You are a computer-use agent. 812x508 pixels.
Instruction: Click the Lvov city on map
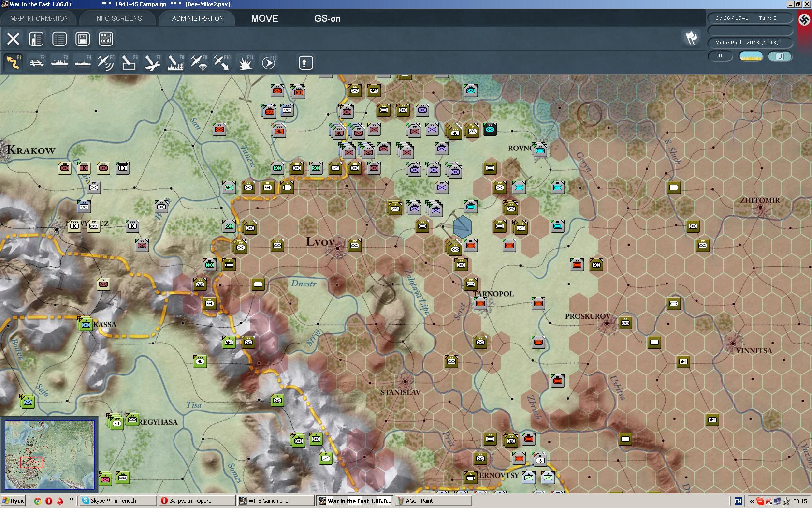coord(337,248)
